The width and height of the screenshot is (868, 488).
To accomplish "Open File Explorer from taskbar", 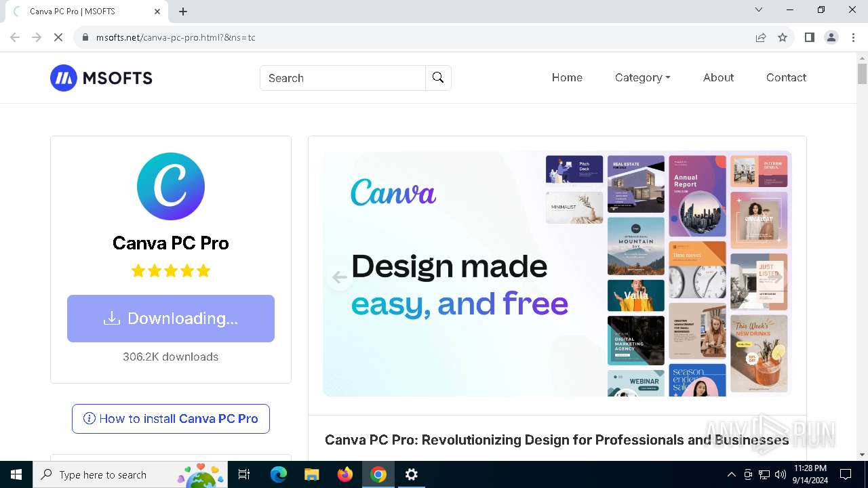I will (311, 474).
